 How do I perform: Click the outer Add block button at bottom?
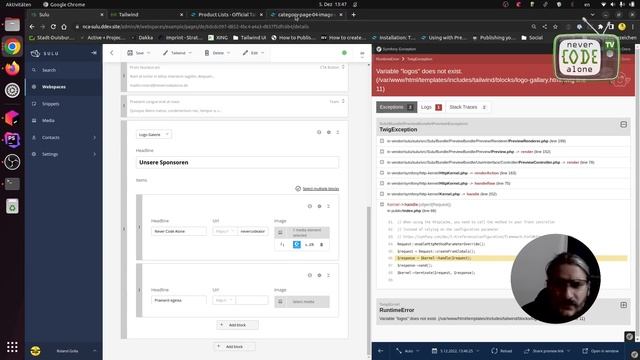[x=234, y=347]
